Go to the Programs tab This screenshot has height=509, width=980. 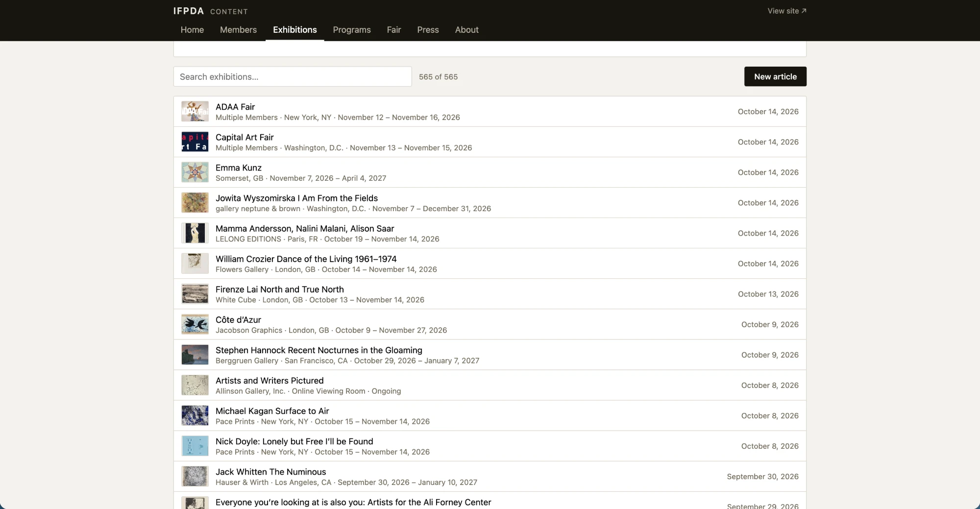tap(352, 30)
